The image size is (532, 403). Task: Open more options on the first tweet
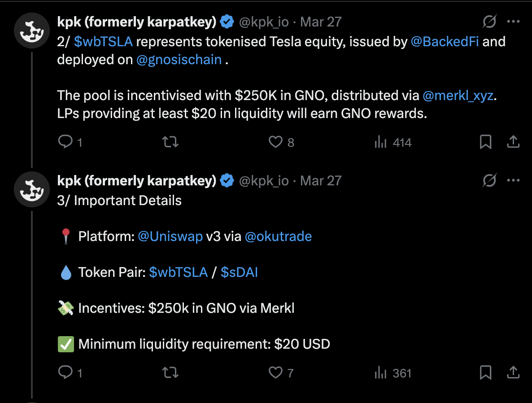pos(513,21)
